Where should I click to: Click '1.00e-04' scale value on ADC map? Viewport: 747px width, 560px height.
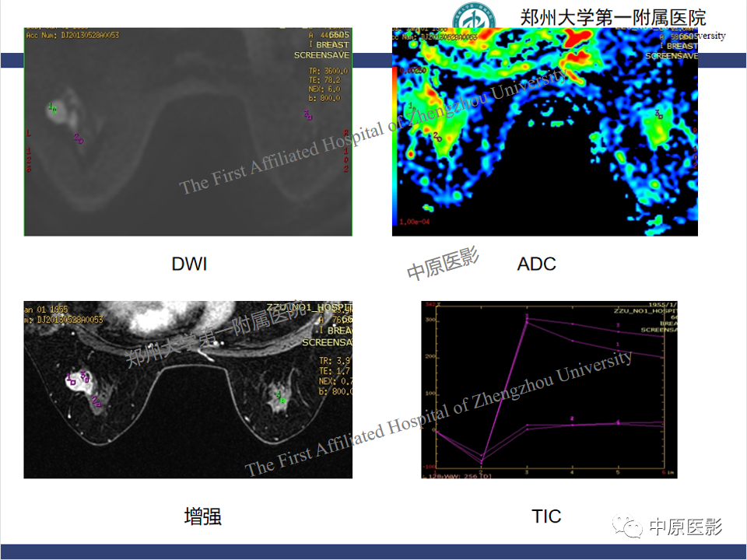coord(415,222)
